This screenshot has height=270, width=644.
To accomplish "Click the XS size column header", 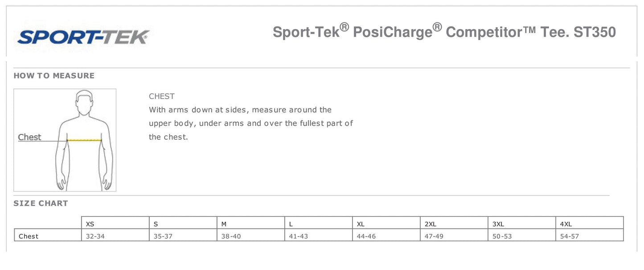I will tap(90, 224).
